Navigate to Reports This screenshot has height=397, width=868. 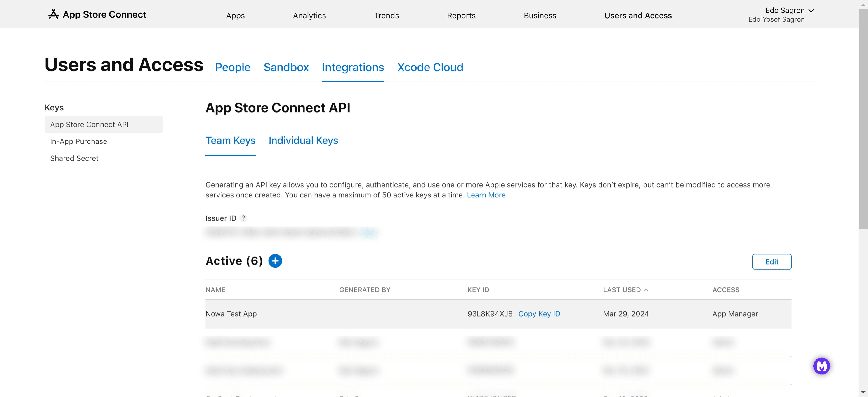(461, 16)
